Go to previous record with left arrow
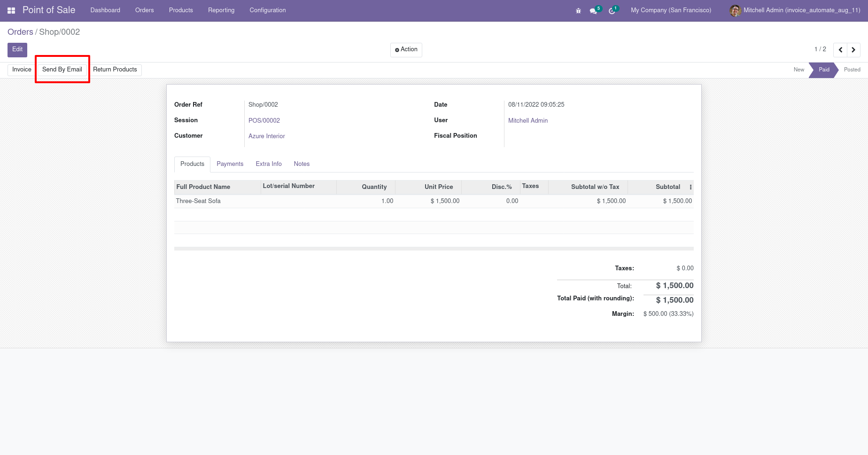868x455 pixels. [840, 50]
